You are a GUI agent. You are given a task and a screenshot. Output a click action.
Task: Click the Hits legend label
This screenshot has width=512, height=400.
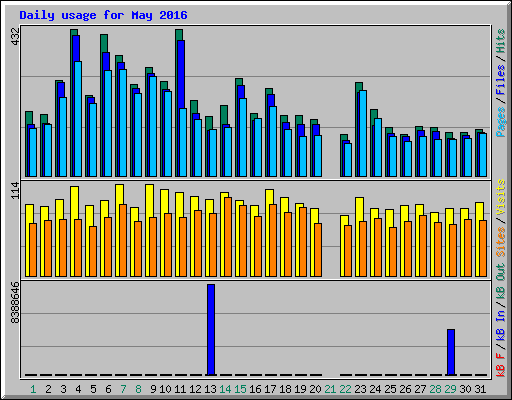(x=501, y=41)
